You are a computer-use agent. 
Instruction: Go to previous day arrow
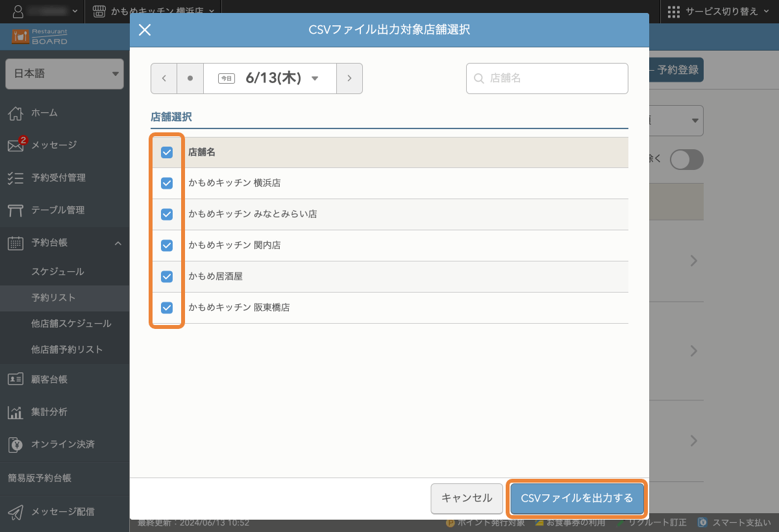click(164, 79)
